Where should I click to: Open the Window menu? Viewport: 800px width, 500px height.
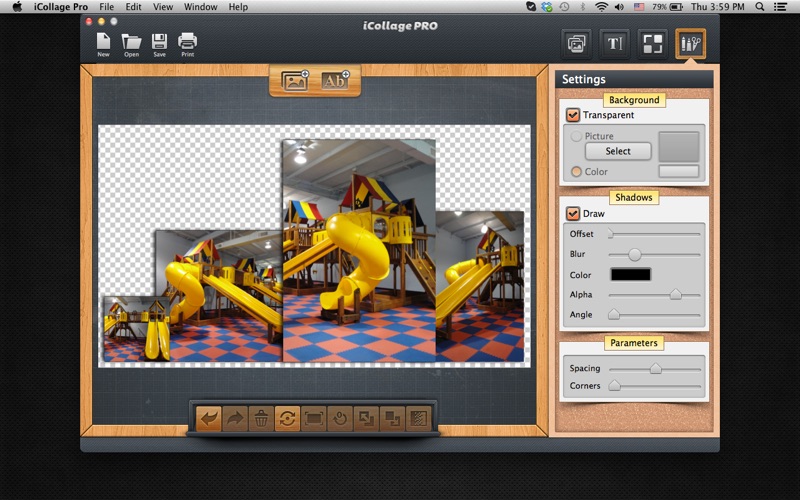coord(200,7)
